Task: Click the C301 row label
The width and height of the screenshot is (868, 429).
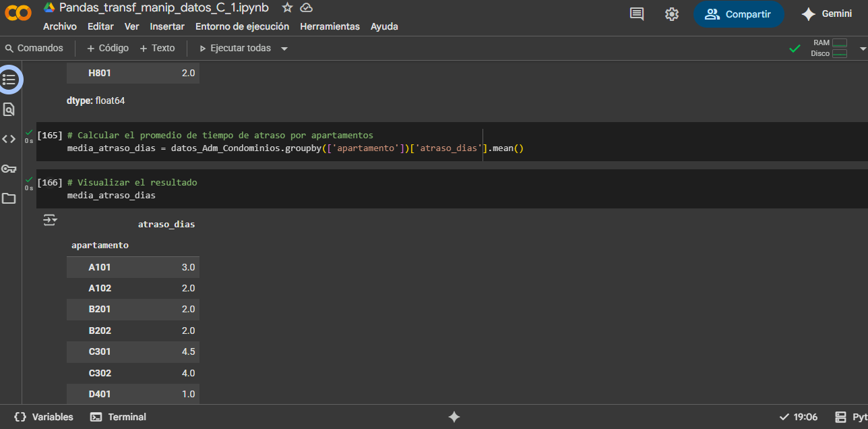Action: pos(100,351)
